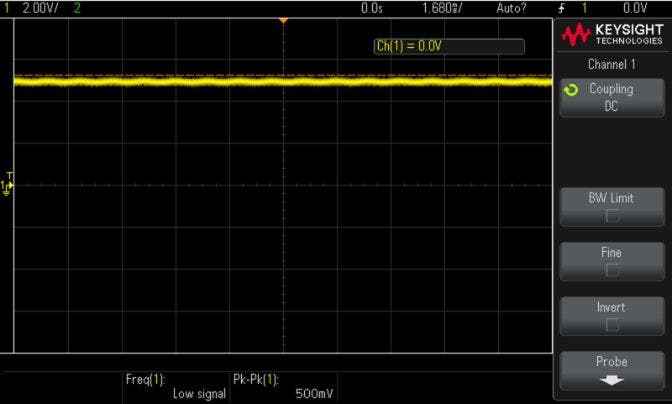Screen dimensions: 672x404
Task: Expand the Probe submenu
Action: click(x=611, y=370)
